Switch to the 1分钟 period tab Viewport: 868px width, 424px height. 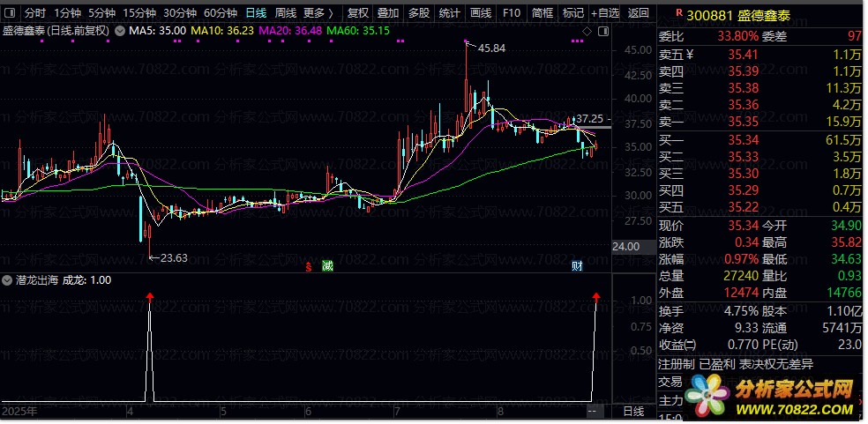pyautogui.click(x=67, y=12)
